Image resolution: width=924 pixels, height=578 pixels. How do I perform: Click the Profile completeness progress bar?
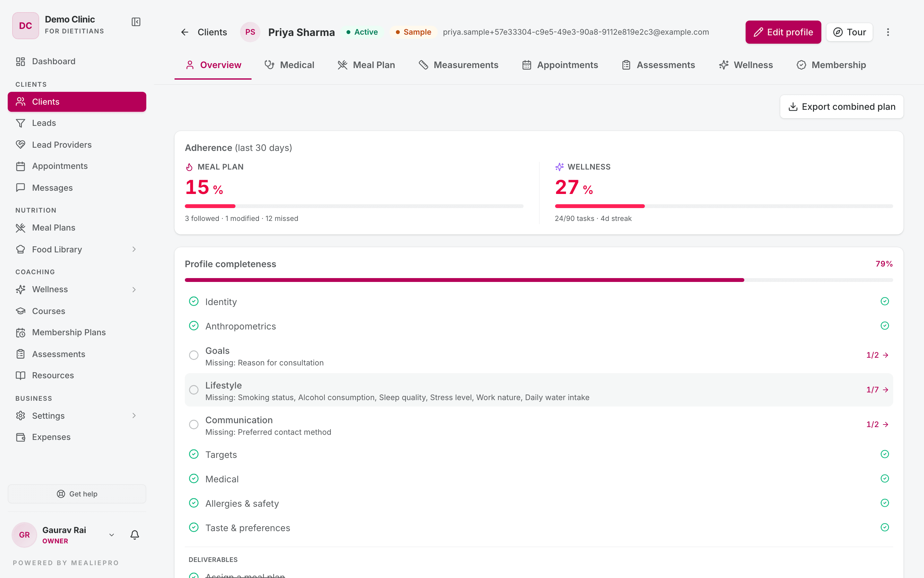coord(539,280)
